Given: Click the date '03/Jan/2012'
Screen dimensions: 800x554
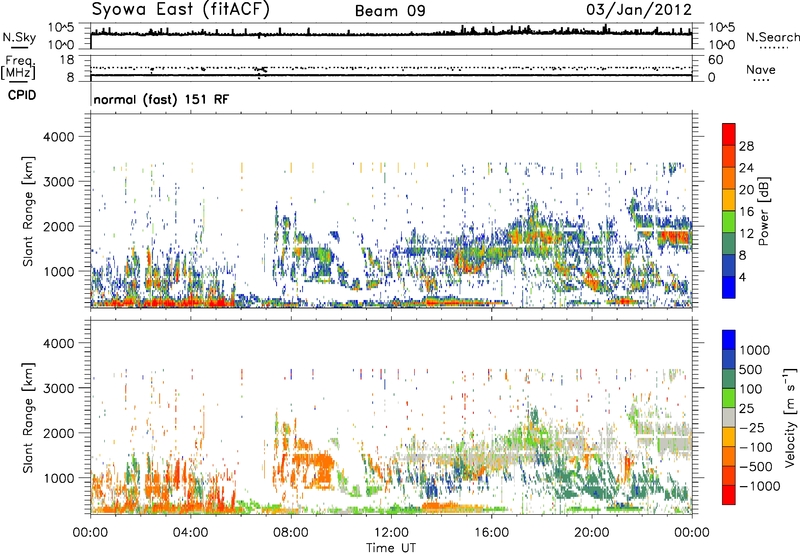Looking at the screenshot, I should (639, 10).
